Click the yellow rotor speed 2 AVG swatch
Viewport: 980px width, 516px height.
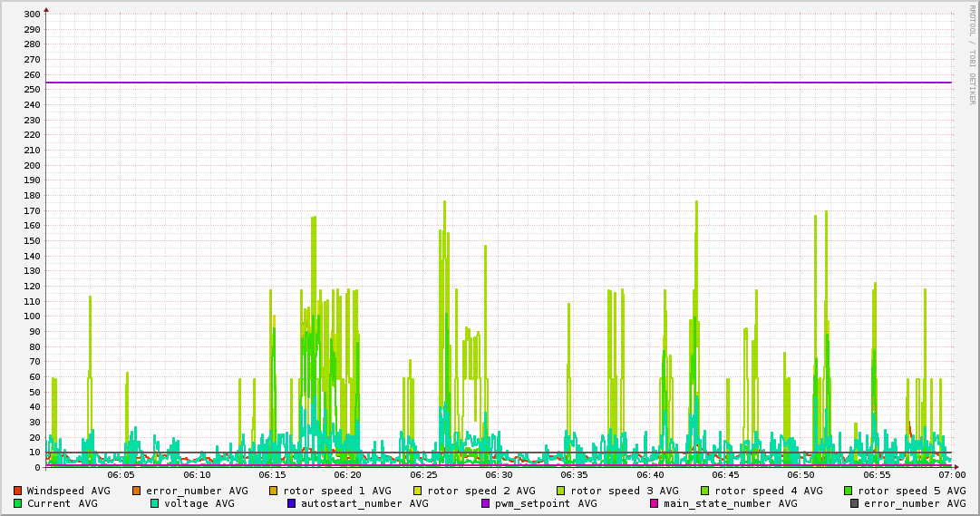(418, 491)
